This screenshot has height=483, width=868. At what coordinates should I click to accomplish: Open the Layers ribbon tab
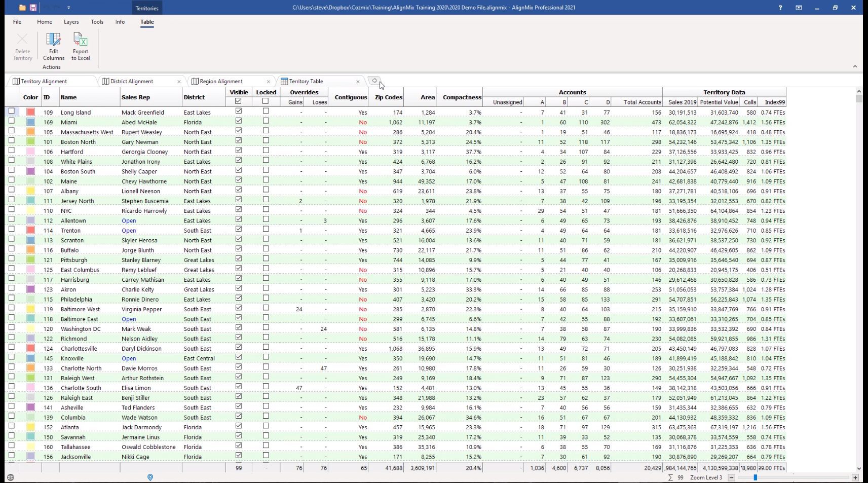tap(71, 22)
